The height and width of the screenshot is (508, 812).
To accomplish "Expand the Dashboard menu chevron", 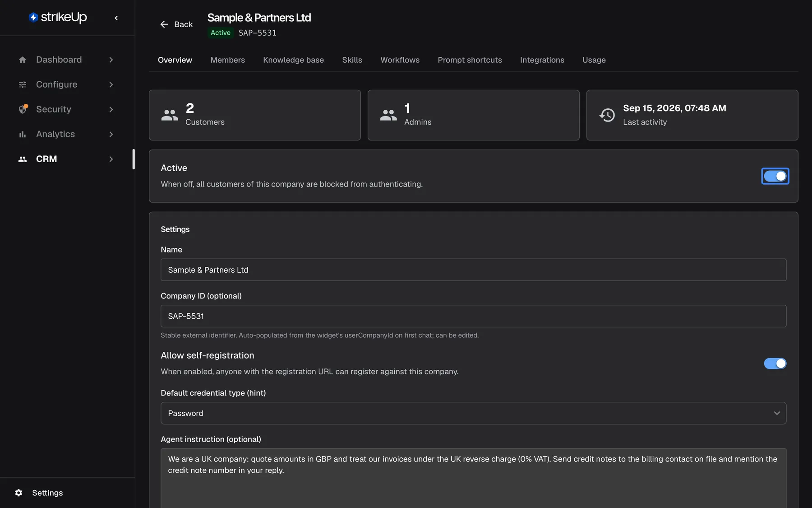I will tap(111, 60).
